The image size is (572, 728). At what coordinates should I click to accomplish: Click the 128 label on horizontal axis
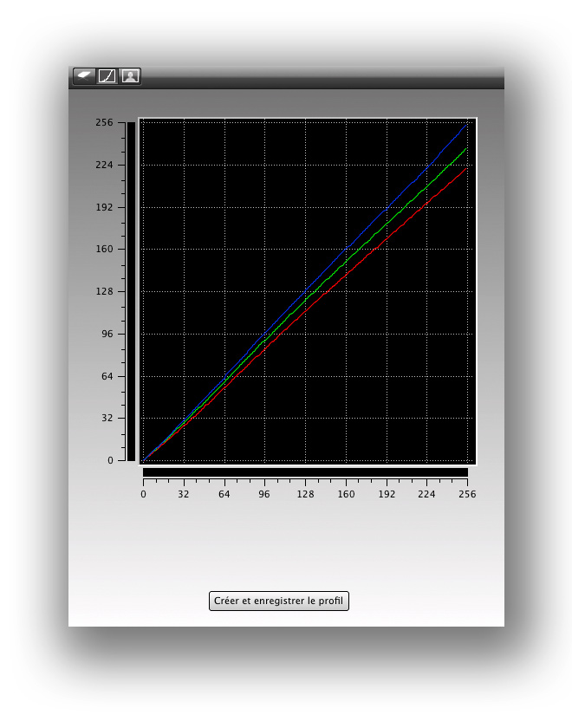coord(305,494)
